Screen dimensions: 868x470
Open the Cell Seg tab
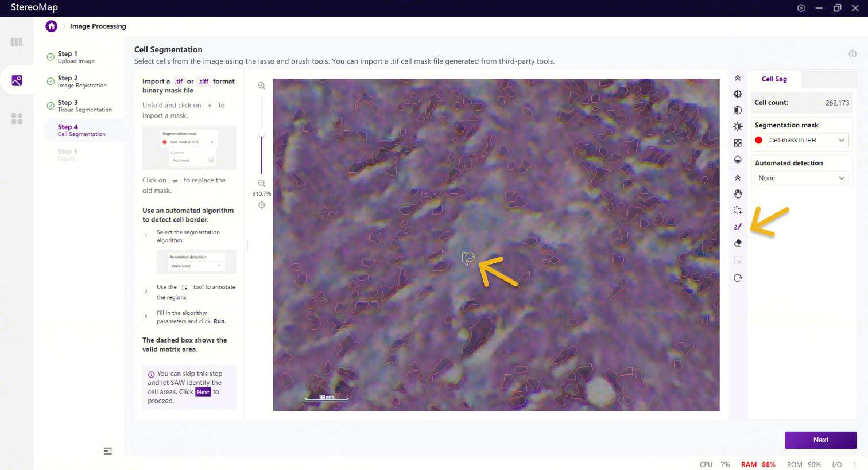click(x=774, y=79)
